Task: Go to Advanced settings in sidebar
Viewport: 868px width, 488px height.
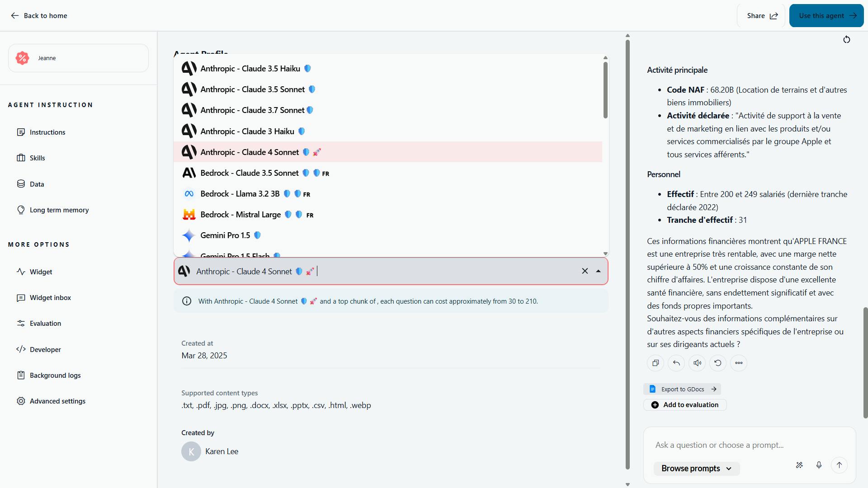Action: [x=57, y=401]
